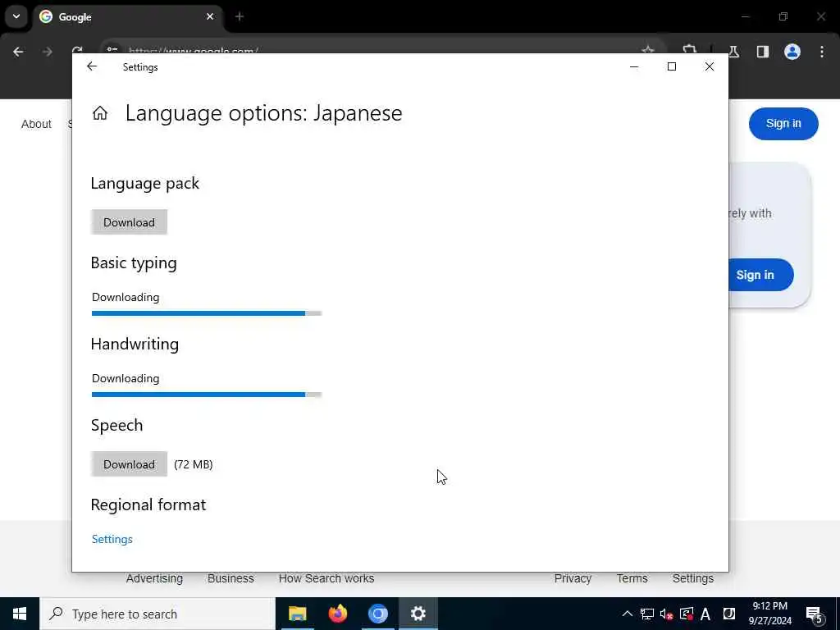Maximize the Settings window

point(672,66)
